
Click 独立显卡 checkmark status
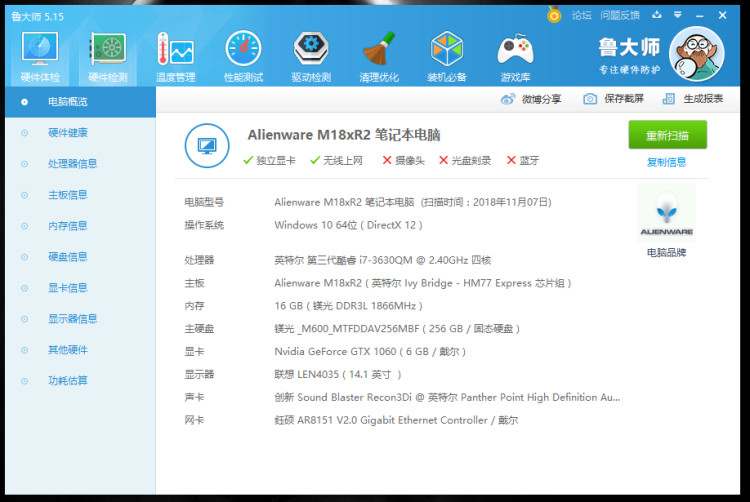(269, 161)
